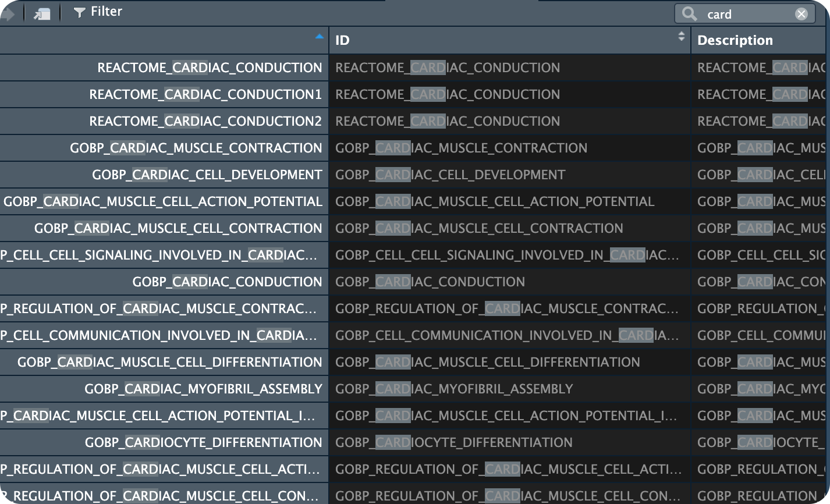The image size is (830, 504).
Task: Click the Filter funnel button
Action: pyautogui.click(x=98, y=12)
